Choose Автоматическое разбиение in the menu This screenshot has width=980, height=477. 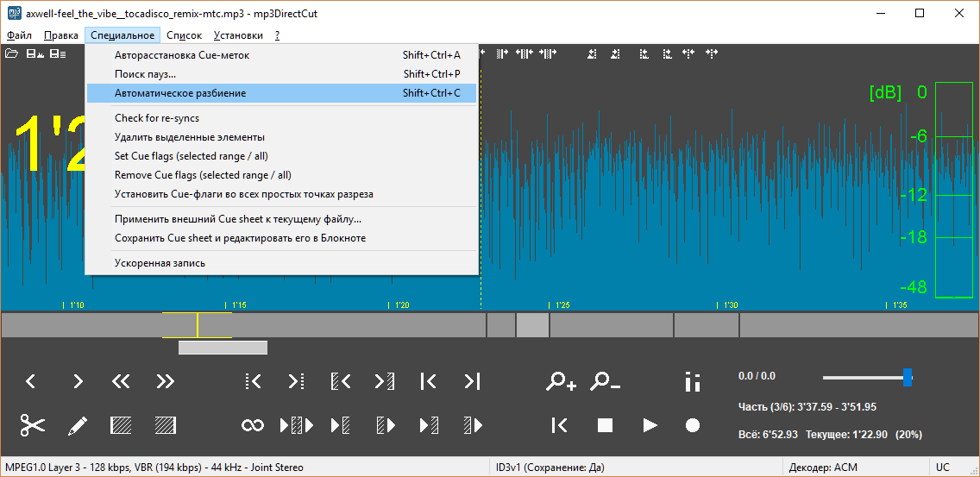coord(281,93)
